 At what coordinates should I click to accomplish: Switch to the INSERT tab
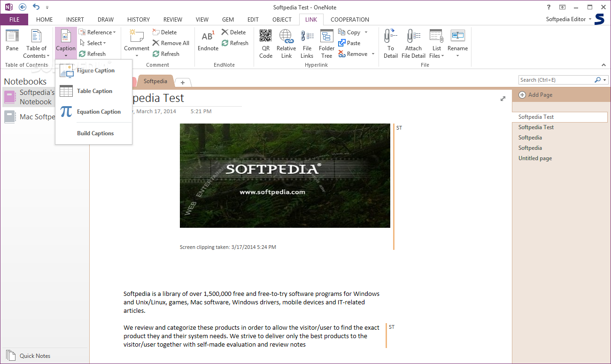coord(75,20)
